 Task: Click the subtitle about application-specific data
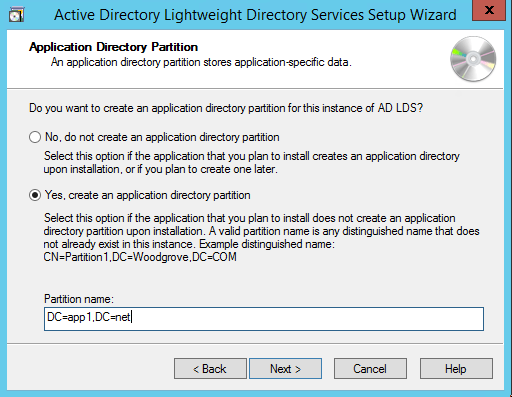[201, 62]
